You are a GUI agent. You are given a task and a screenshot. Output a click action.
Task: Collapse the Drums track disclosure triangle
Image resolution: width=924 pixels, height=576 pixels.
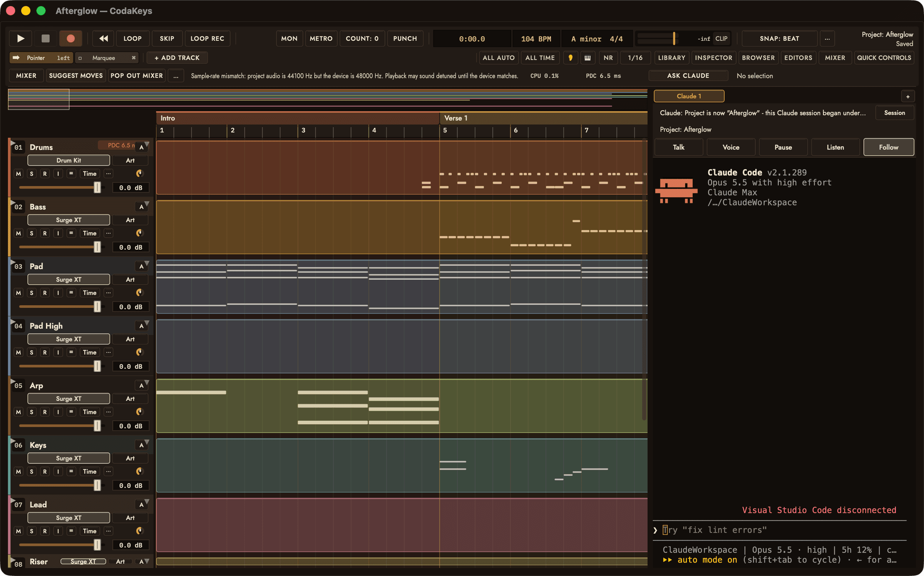pos(13,143)
